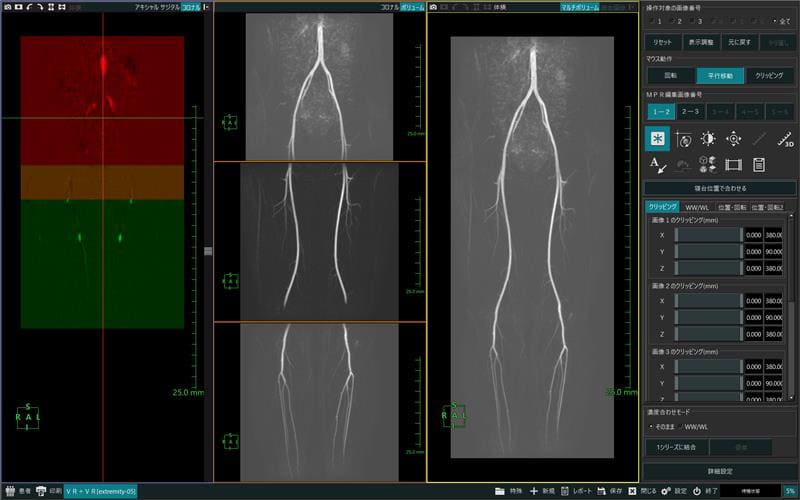The width and height of the screenshot is (800, 500).
Task: Click the clipboard report tool icon
Action: click(759, 165)
